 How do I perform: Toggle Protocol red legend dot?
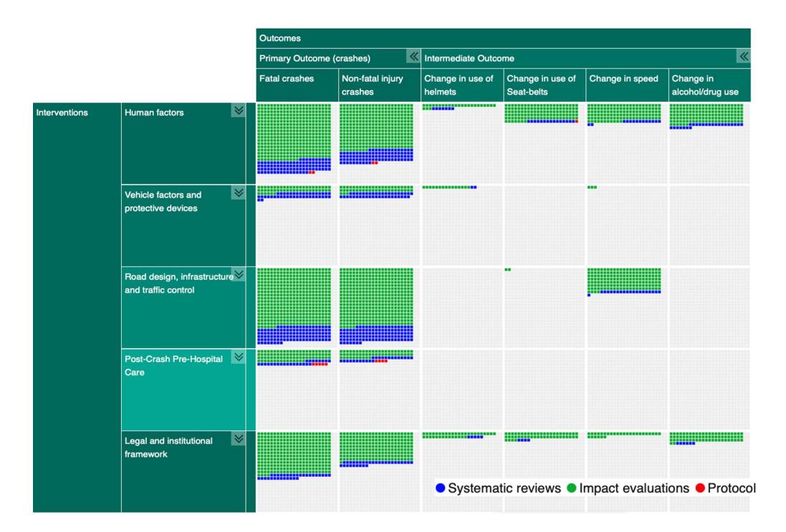coord(700,488)
